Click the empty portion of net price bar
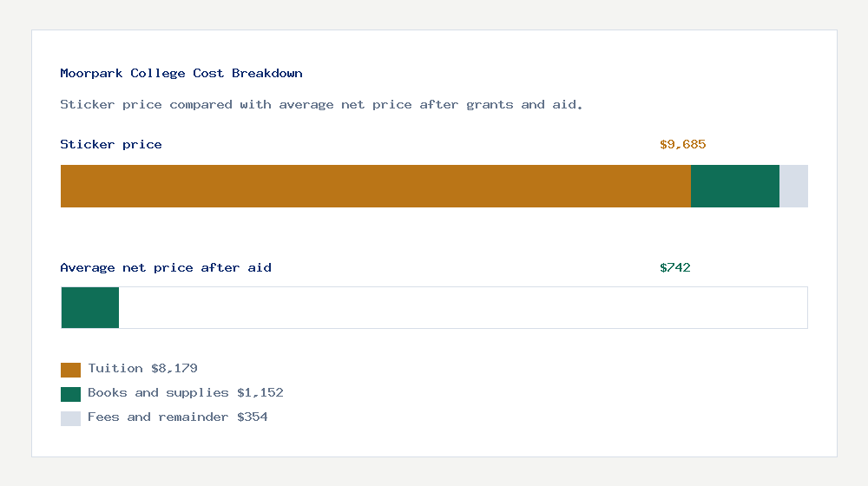The width and height of the screenshot is (868, 486). 463,308
